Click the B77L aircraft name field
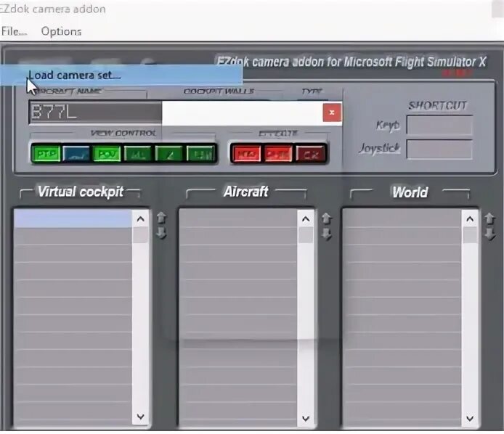The image size is (504, 434). click(x=95, y=112)
